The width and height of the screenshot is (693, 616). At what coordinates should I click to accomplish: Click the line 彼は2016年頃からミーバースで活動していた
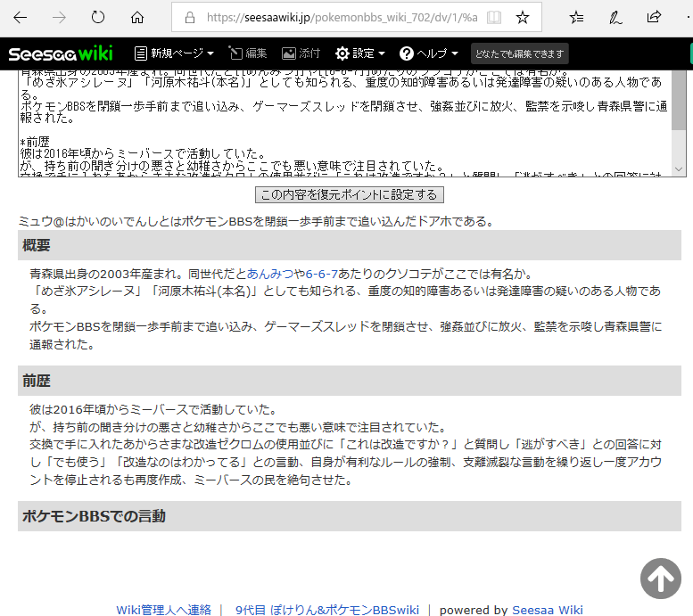pos(153,410)
